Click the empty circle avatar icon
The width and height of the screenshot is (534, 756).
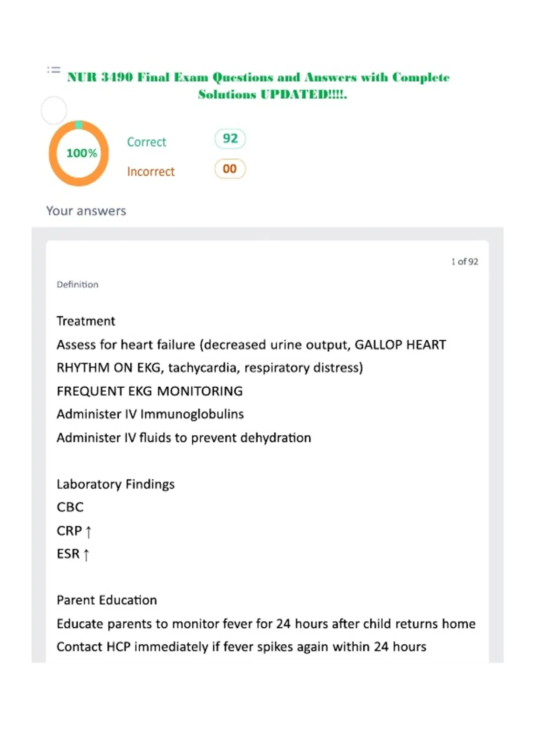pos(54,110)
